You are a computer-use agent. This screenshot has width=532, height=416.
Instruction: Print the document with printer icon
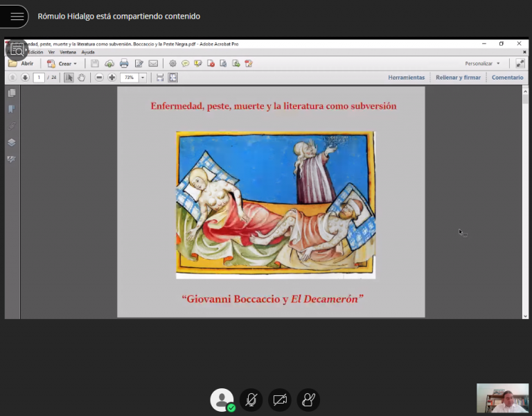click(x=124, y=64)
